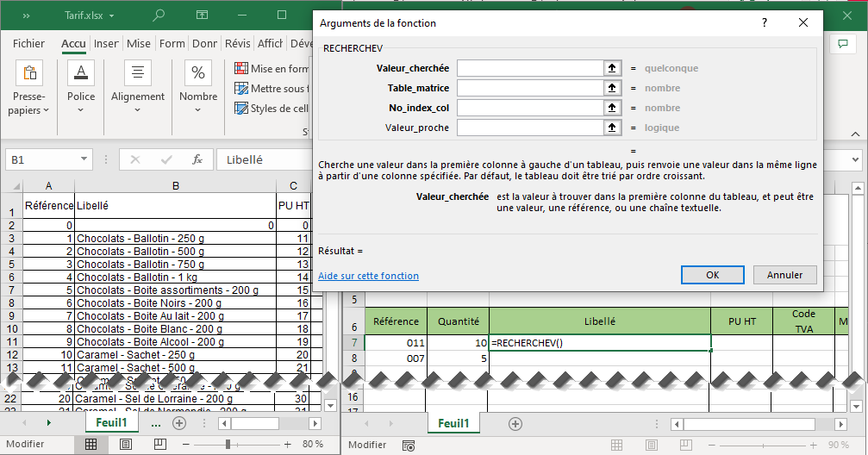Switch to Page Layout view in Tarif
This screenshot has height=455, width=868.
(x=126, y=445)
